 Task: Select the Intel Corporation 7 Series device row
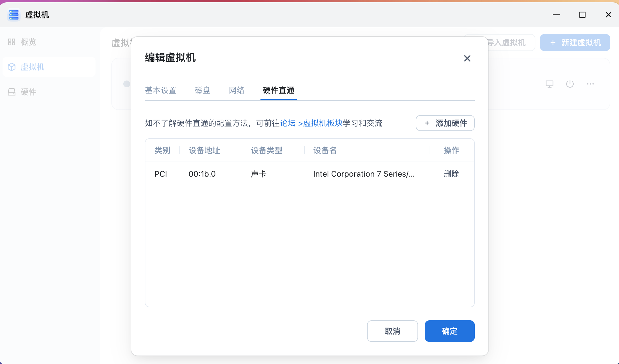click(364, 174)
